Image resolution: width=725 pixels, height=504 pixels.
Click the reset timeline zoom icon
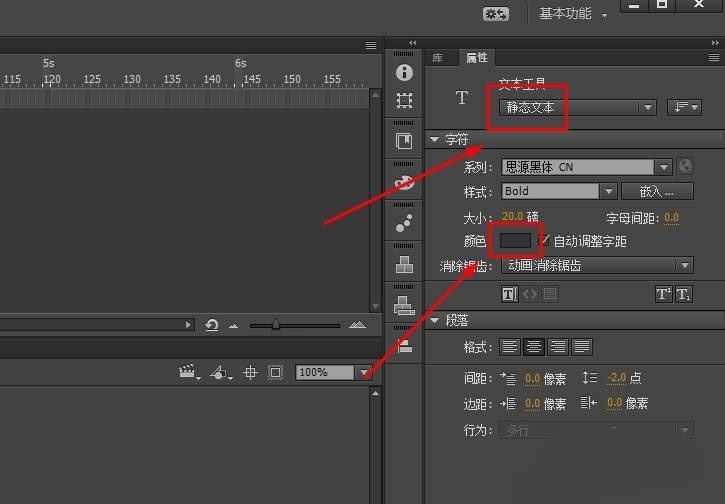[212, 325]
